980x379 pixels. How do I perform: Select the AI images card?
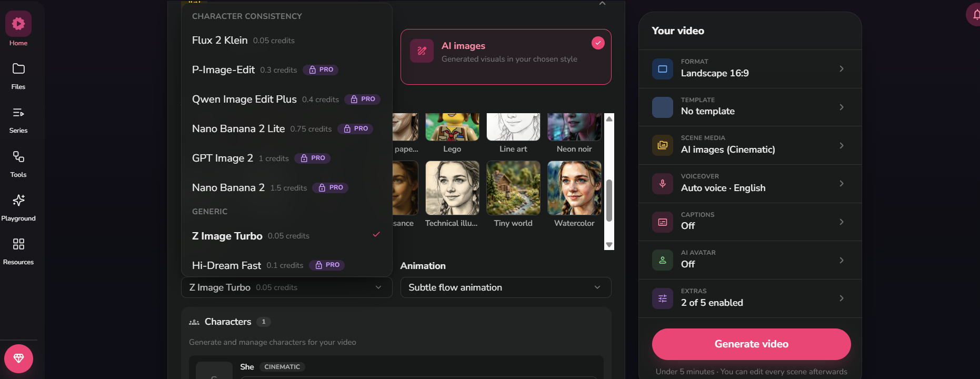pyautogui.click(x=506, y=57)
